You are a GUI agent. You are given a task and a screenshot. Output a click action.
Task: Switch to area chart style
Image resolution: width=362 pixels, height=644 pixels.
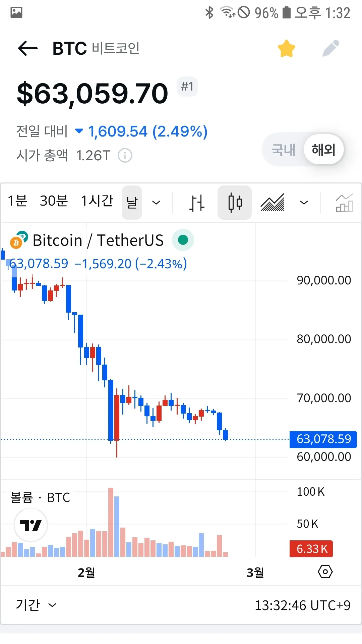(x=273, y=203)
